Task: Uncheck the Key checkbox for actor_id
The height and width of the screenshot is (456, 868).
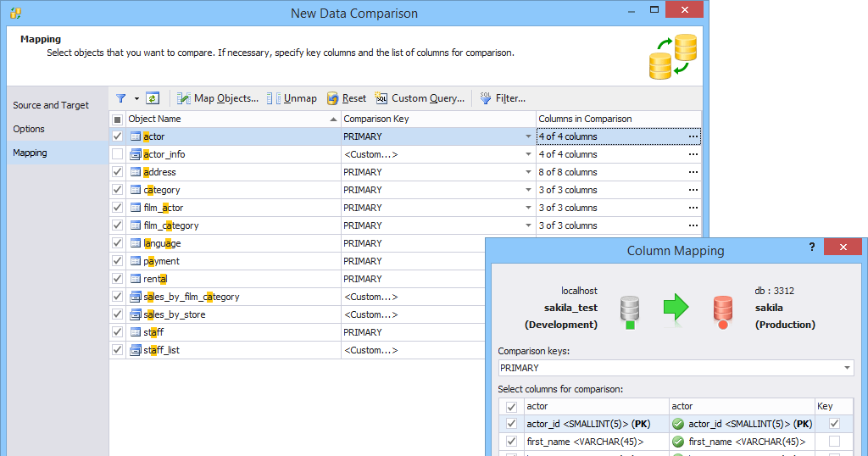Action: coord(834,423)
